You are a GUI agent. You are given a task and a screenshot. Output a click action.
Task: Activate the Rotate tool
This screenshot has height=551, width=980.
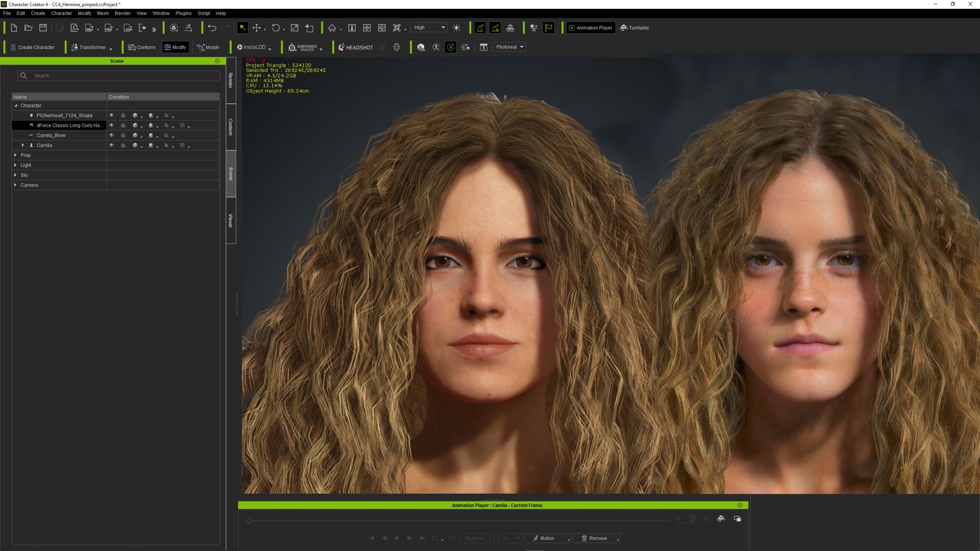coord(276,28)
